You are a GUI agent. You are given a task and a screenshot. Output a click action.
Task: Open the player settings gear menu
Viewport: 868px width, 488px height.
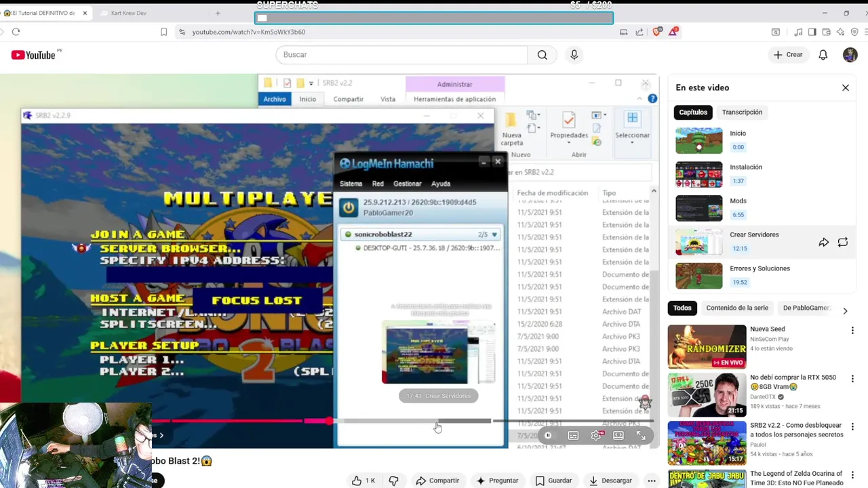pyautogui.click(x=597, y=436)
